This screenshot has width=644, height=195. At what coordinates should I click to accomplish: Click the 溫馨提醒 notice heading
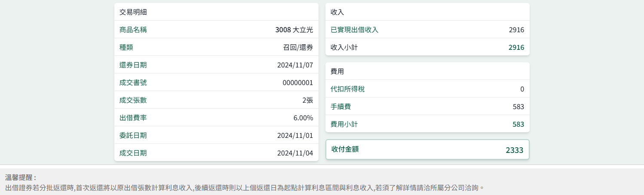point(21,177)
